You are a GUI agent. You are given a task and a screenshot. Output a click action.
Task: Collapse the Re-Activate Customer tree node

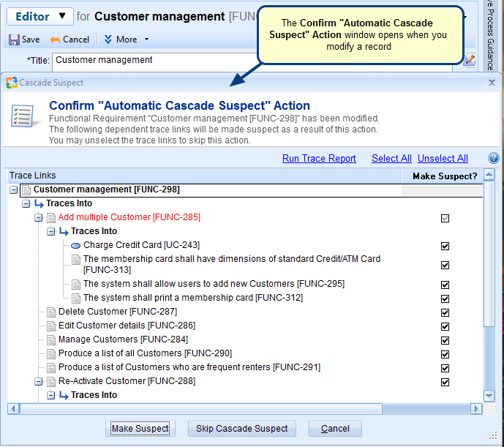38,382
